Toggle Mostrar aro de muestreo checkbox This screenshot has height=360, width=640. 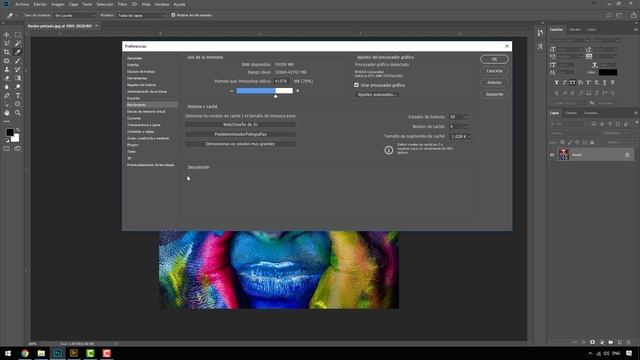coord(173,15)
